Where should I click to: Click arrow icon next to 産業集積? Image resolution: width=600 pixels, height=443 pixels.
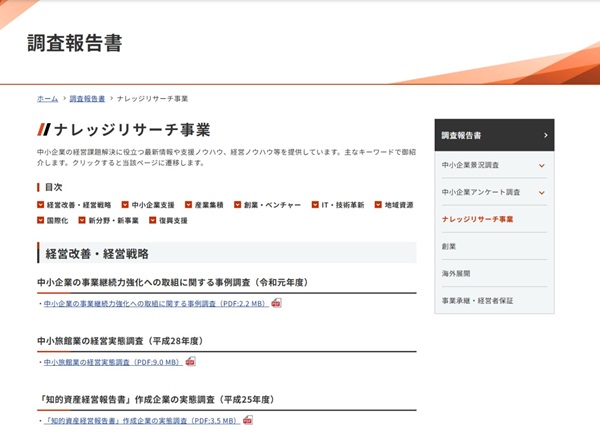188,205
